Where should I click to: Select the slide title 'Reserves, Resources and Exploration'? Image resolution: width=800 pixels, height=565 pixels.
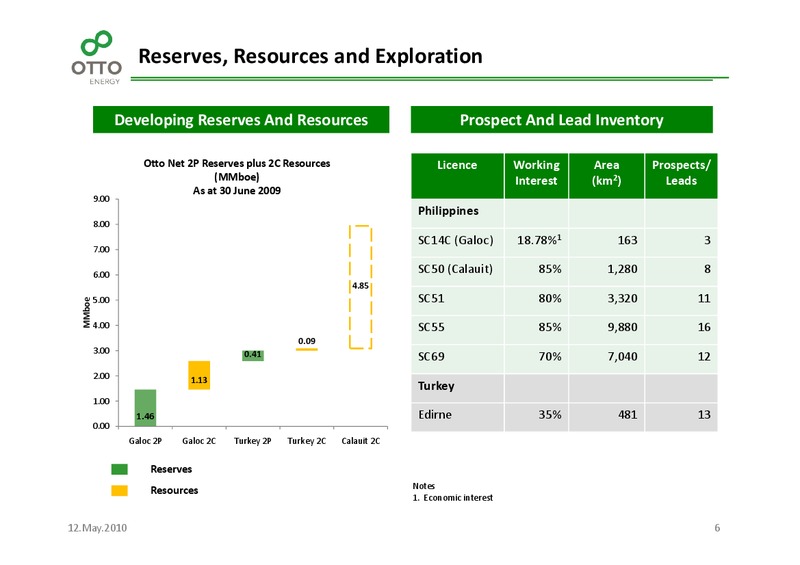pos(310,56)
